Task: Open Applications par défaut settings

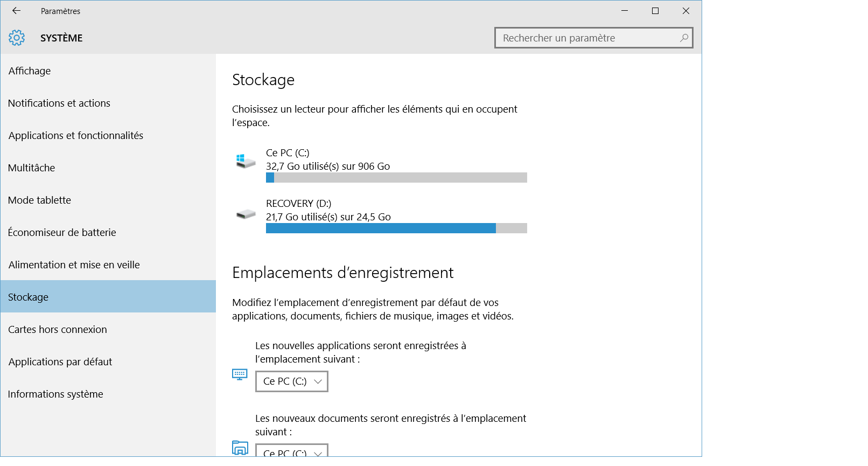Action: 60,361
